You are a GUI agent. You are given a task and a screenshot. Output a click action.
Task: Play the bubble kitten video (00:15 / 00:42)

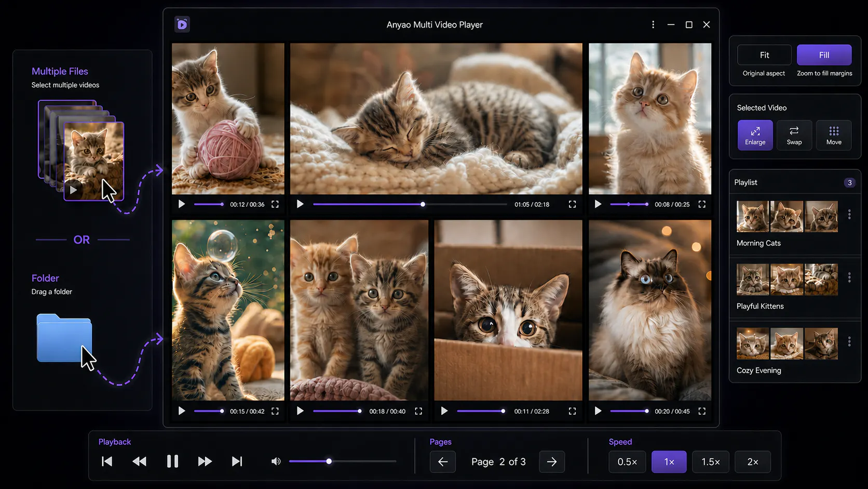point(182,411)
